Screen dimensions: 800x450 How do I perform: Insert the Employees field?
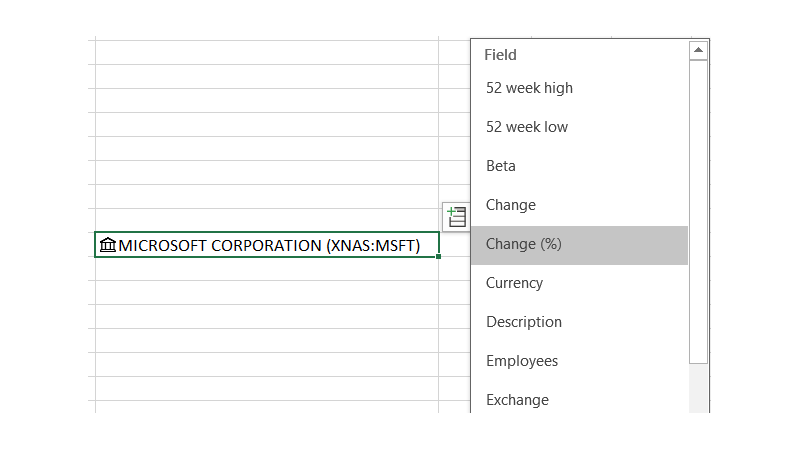click(x=522, y=361)
